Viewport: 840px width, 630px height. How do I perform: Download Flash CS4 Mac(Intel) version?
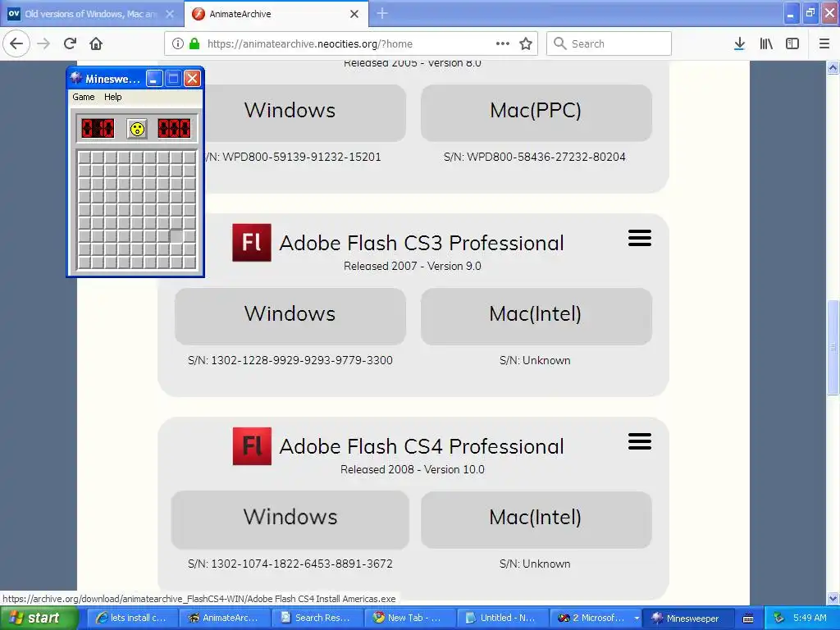[536, 519]
